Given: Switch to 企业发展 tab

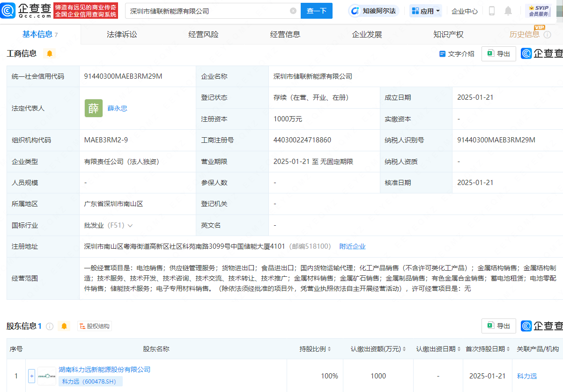Looking at the screenshot, I should pyautogui.click(x=367, y=34).
